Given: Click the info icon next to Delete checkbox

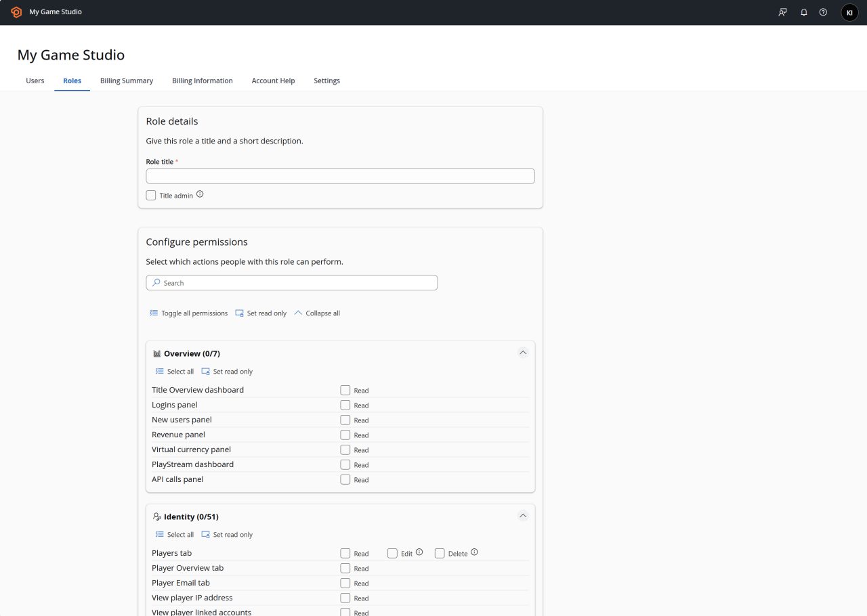Looking at the screenshot, I should [x=475, y=551].
